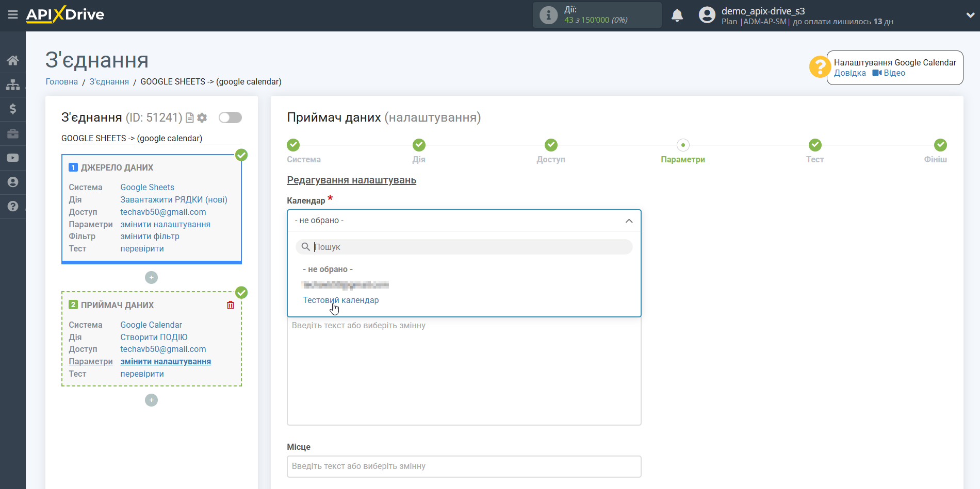Click receiver techavb50@gmail.com access link

coord(163,349)
